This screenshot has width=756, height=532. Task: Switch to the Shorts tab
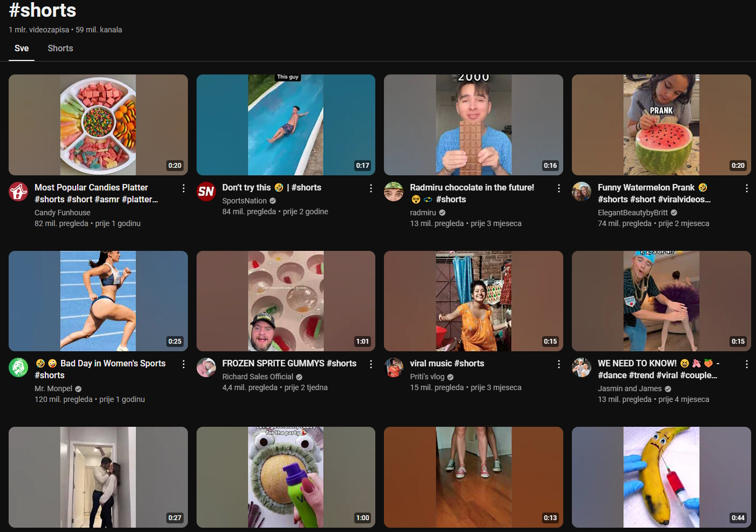point(60,49)
